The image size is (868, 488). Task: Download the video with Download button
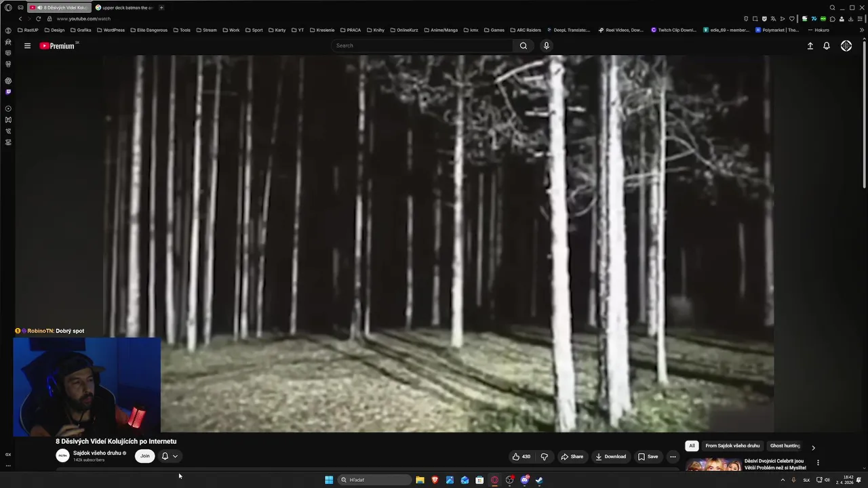click(610, 457)
